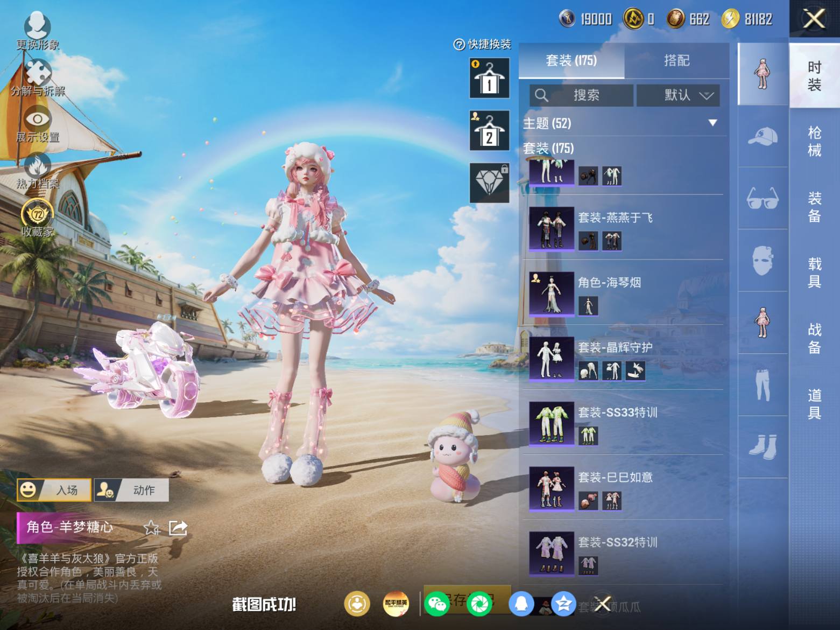Collapse the 主题 (52) section

(712, 123)
